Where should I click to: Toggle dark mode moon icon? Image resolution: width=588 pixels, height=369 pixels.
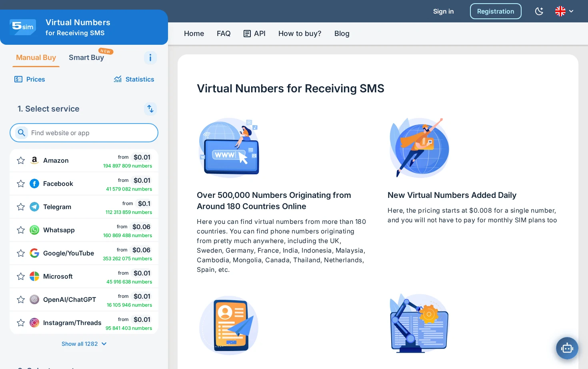click(x=539, y=11)
